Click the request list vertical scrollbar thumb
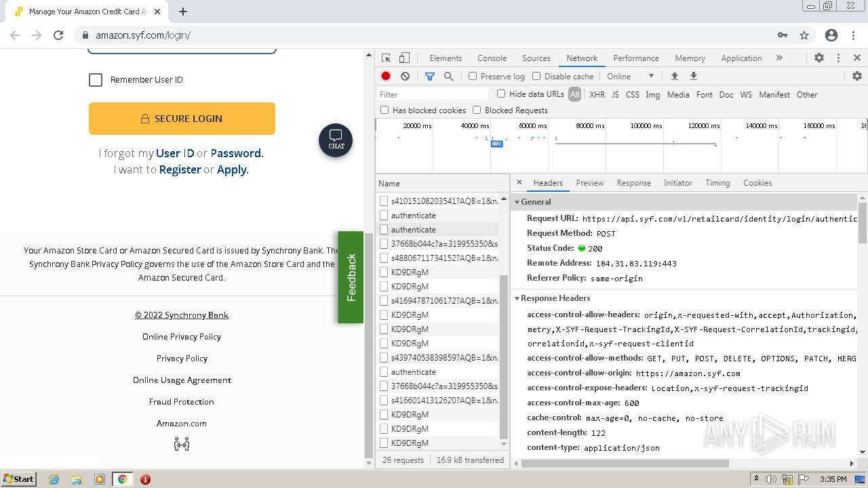 pyautogui.click(x=504, y=357)
